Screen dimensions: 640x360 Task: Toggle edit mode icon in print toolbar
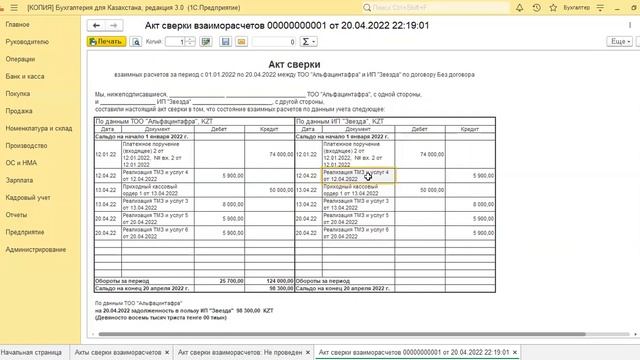coord(206,42)
